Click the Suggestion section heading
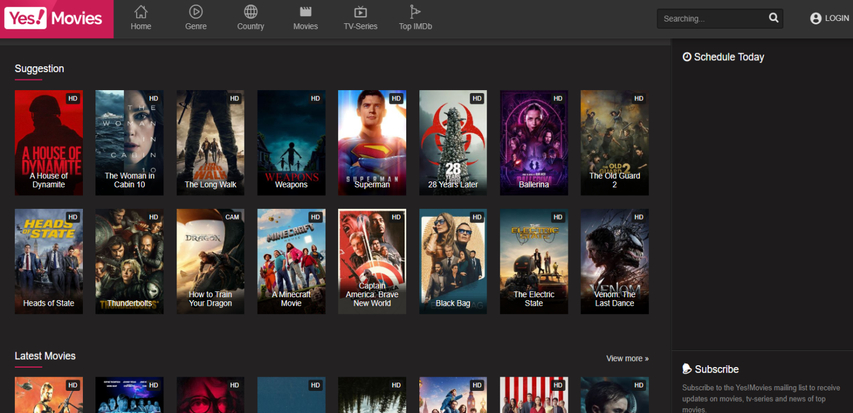 coord(39,69)
